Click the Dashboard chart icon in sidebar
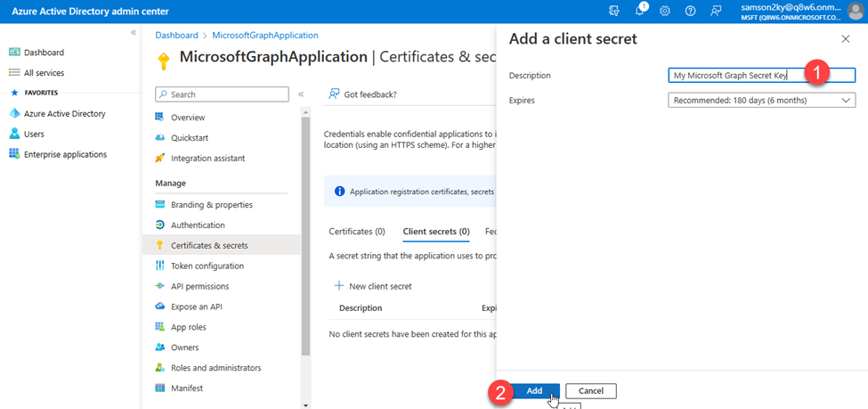 [14, 52]
